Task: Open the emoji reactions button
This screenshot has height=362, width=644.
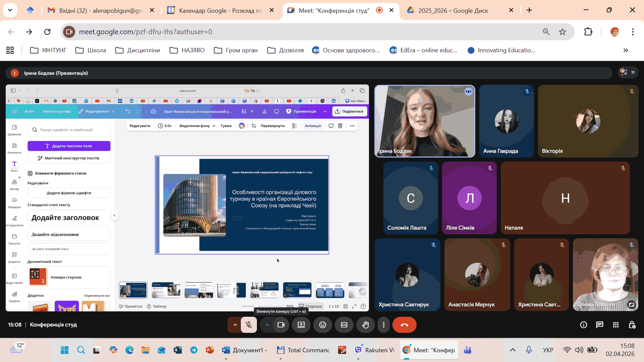Action: pyautogui.click(x=323, y=325)
